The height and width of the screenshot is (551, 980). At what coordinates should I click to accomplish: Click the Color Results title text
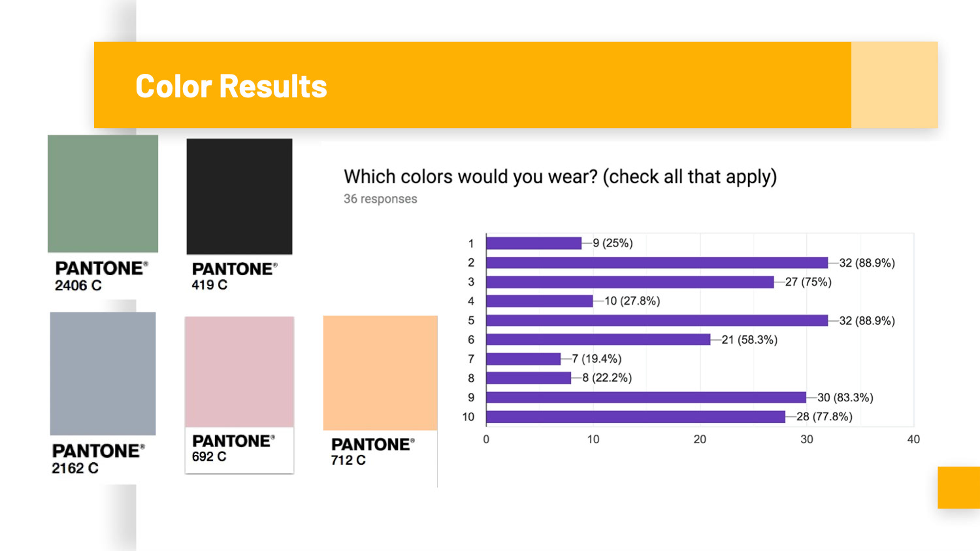[x=231, y=86]
